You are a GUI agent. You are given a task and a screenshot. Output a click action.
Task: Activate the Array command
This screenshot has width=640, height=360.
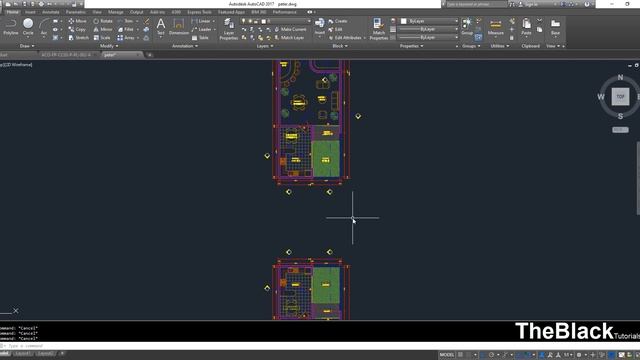[126, 38]
